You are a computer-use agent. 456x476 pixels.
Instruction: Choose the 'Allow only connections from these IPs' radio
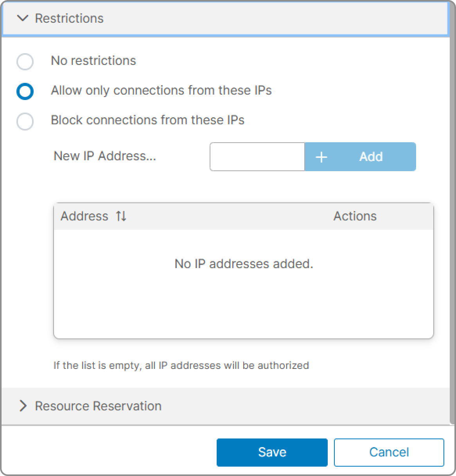tap(25, 91)
